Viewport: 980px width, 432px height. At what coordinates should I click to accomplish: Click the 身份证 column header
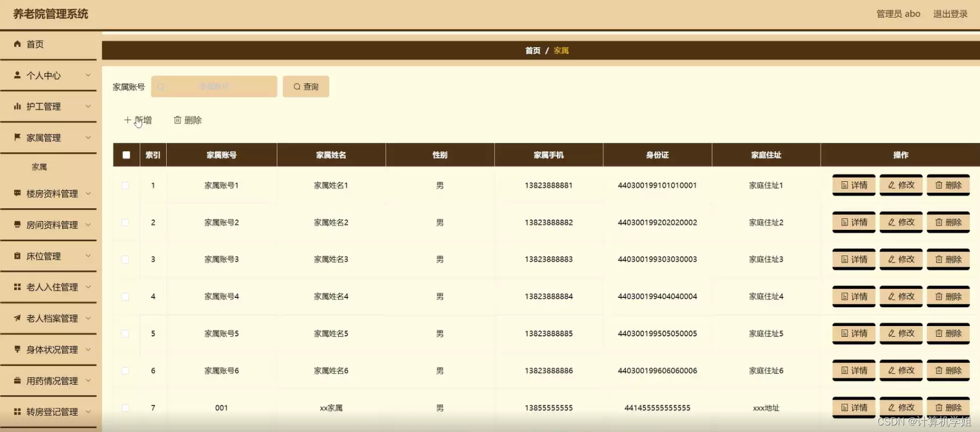[657, 155]
